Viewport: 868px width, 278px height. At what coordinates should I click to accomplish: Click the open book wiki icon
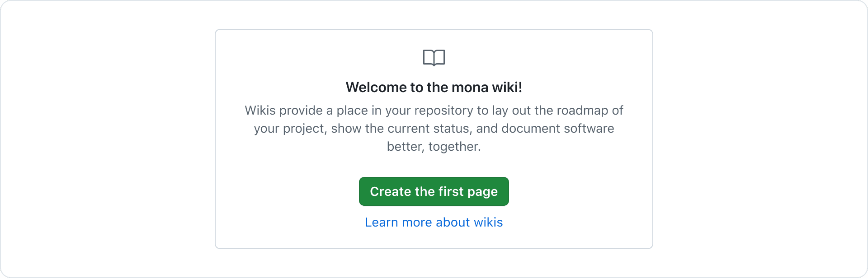coord(434,58)
